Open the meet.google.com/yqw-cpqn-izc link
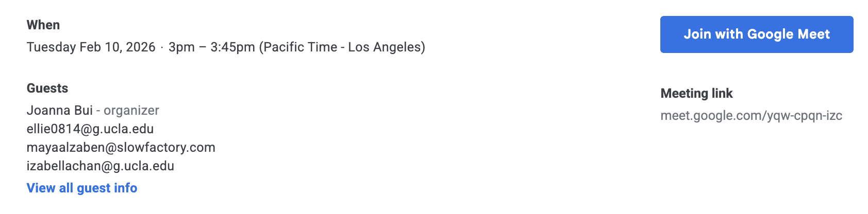Screen dimensions: 868x214 (751, 116)
